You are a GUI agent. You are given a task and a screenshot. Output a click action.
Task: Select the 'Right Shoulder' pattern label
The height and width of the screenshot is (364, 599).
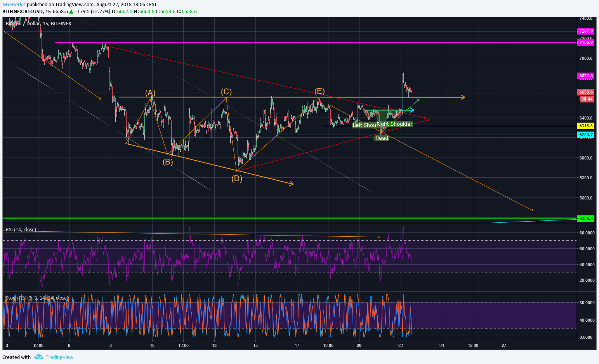click(394, 124)
